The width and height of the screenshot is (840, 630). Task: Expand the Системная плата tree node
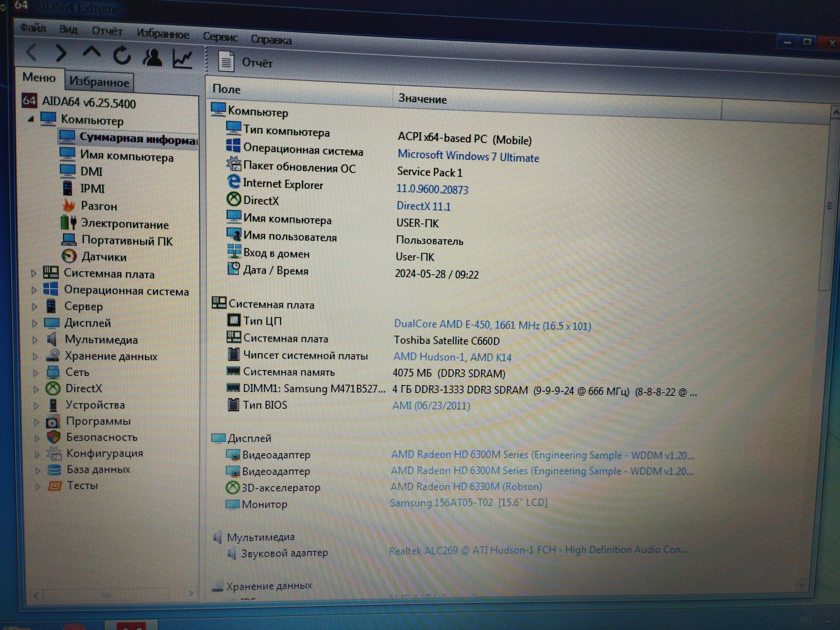click(x=34, y=273)
